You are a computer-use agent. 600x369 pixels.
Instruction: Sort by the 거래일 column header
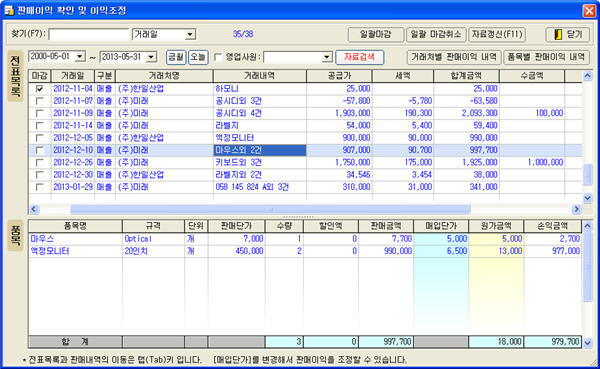(73, 76)
